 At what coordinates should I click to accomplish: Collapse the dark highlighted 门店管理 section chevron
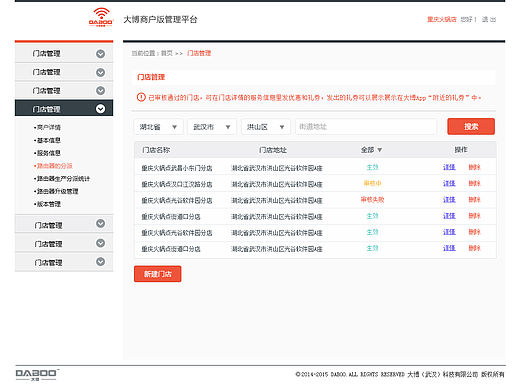[x=100, y=109]
